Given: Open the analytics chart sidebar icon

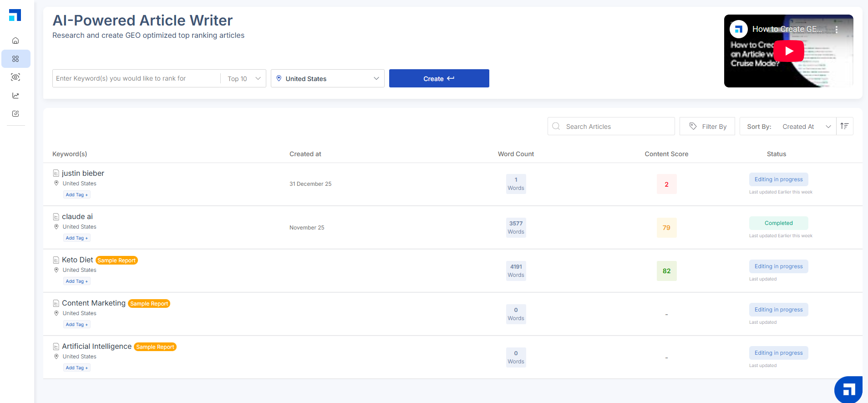Looking at the screenshot, I should click(15, 96).
